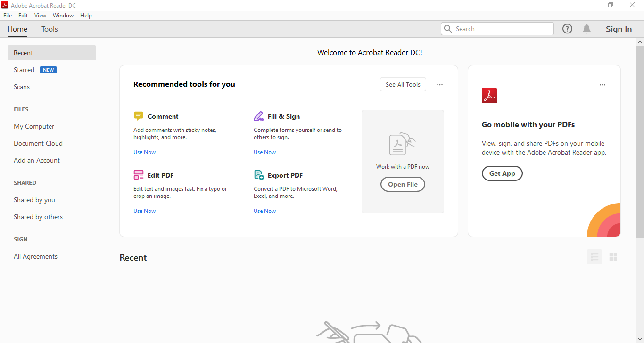Switch Recent files to grid view

[x=613, y=257]
